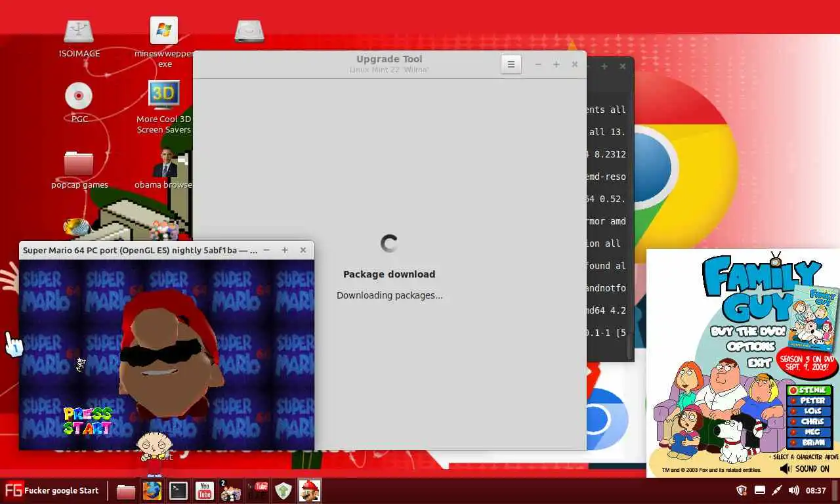Open the Fucker google Start menu
Viewport: 840px width, 504px height.
pyautogui.click(x=52, y=490)
